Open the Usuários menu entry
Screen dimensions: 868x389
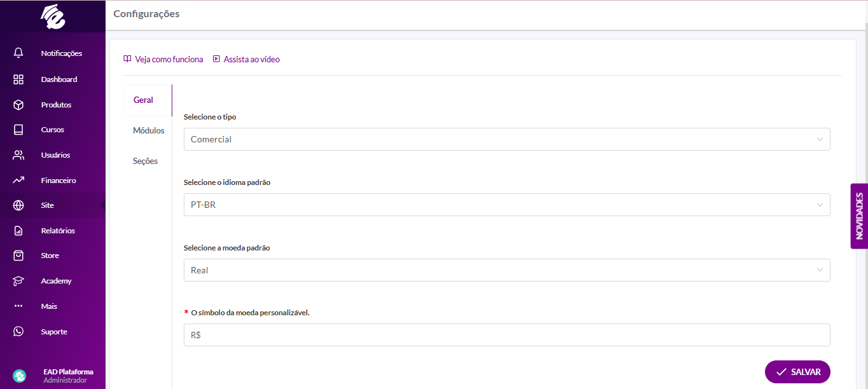click(x=55, y=155)
